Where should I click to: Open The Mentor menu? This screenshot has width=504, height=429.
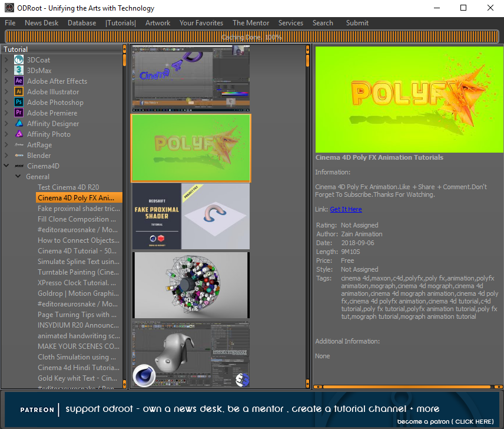click(x=251, y=23)
